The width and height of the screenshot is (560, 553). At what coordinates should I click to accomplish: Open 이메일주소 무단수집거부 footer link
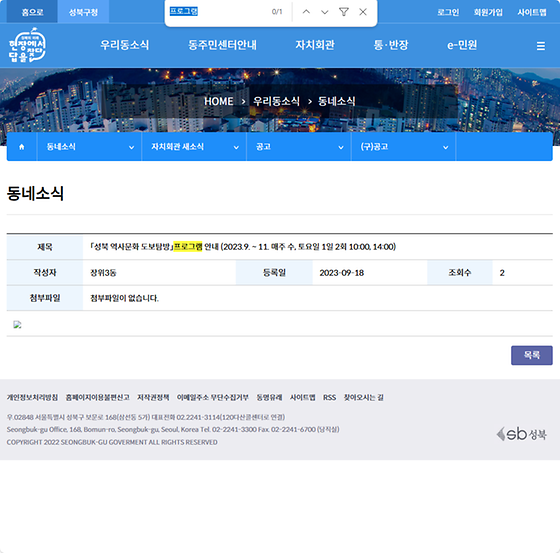click(x=212, y=397)
